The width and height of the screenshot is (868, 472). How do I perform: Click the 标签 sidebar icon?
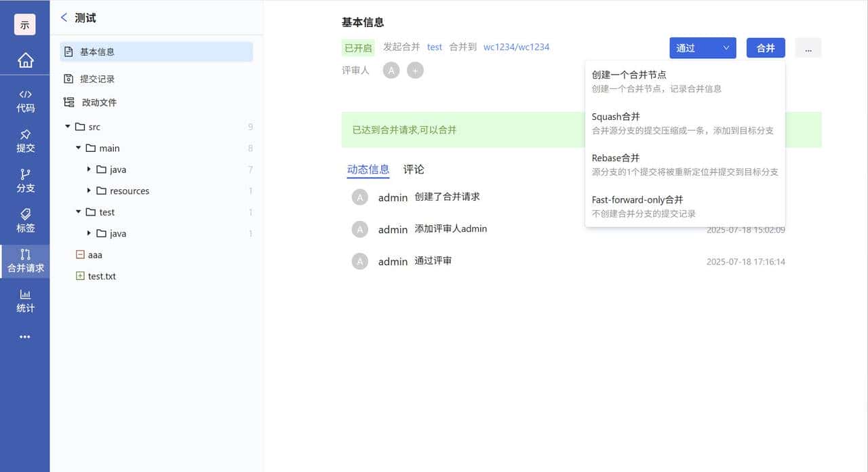tap(25, 221)
